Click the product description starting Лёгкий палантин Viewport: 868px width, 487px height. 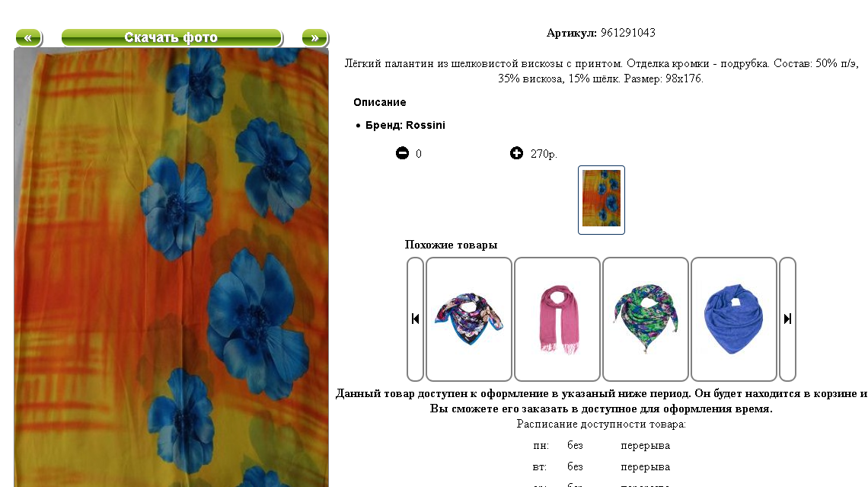click(x=602, y=71)
